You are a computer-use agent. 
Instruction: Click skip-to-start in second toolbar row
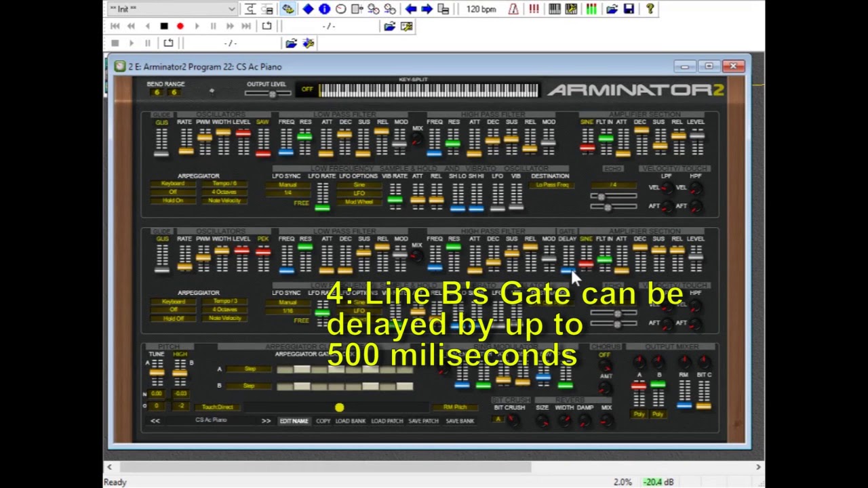(x=115, y=26)
